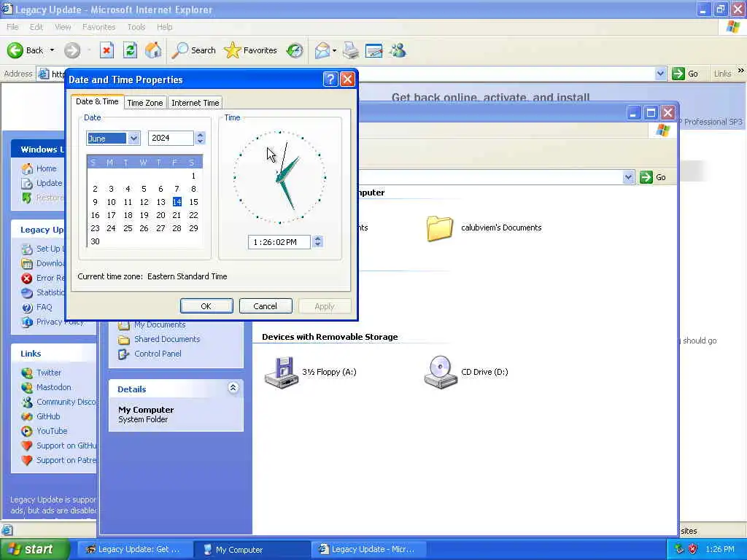Open the File menu in Internet Explorer
Viewport: 747px width, 560px height.
tap(12, 27)
